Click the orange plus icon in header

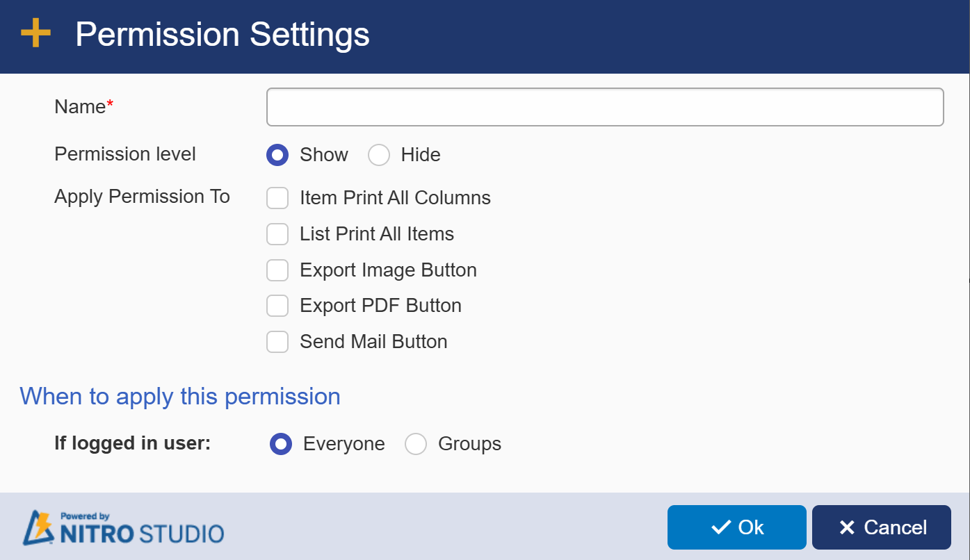coord(35,33)
